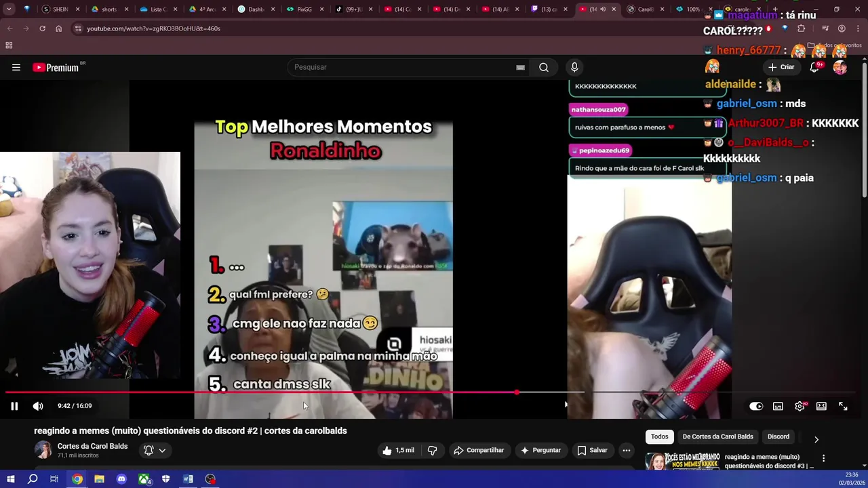This screenshot has width=868, height=488.
Task: Open Cortes da Carol Balds channel name
Action: click(x=92, y=446)
